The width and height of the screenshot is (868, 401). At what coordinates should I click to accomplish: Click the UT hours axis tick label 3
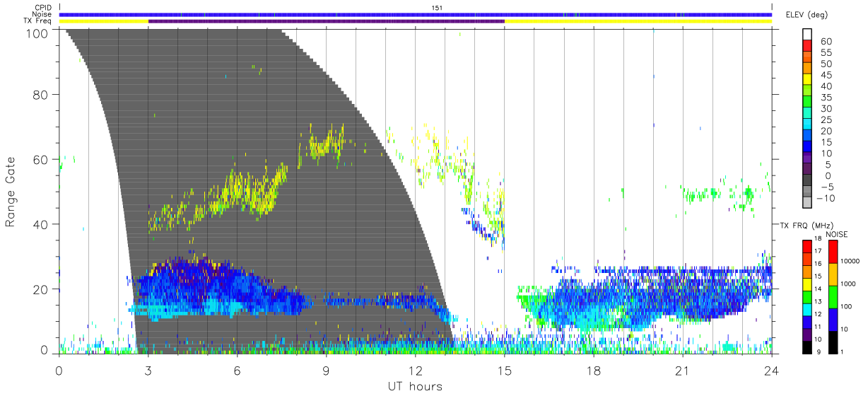tap(148, 370)
